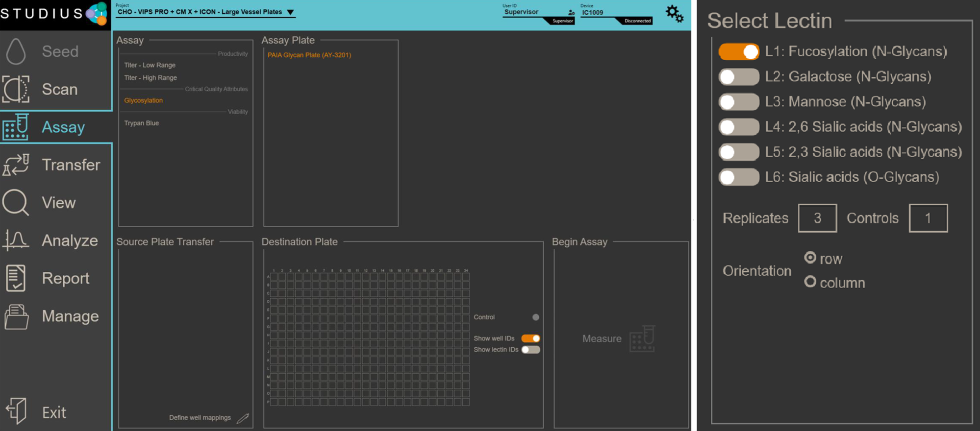
Task: Click Define well mappings link
Action: pyautogui.click(x=200, y=418)
